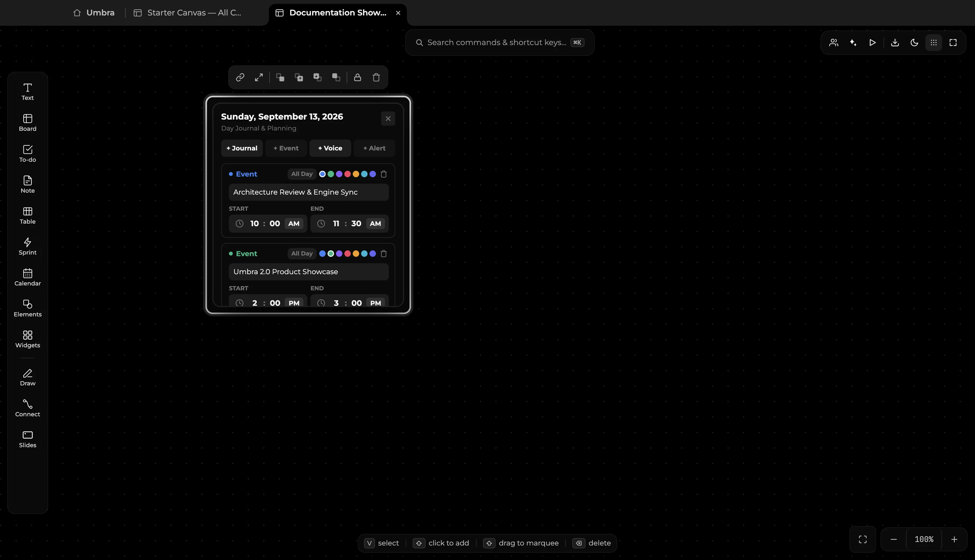Click the + Alert button
975x560 pixels.
pos(374,148)
